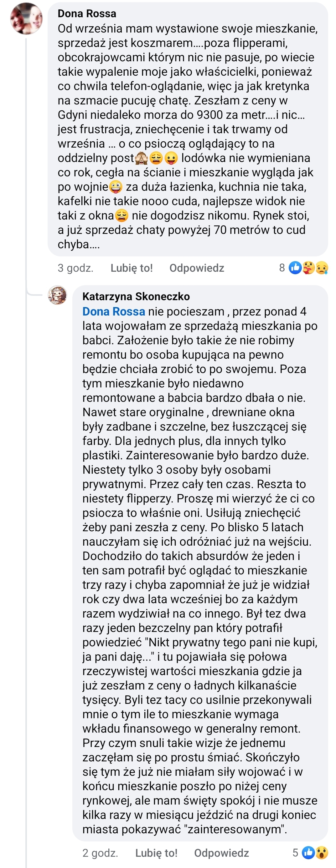336x868 pixels.
Task: Click the care heart-hug reaction icon
Action: tap(308, 268)
